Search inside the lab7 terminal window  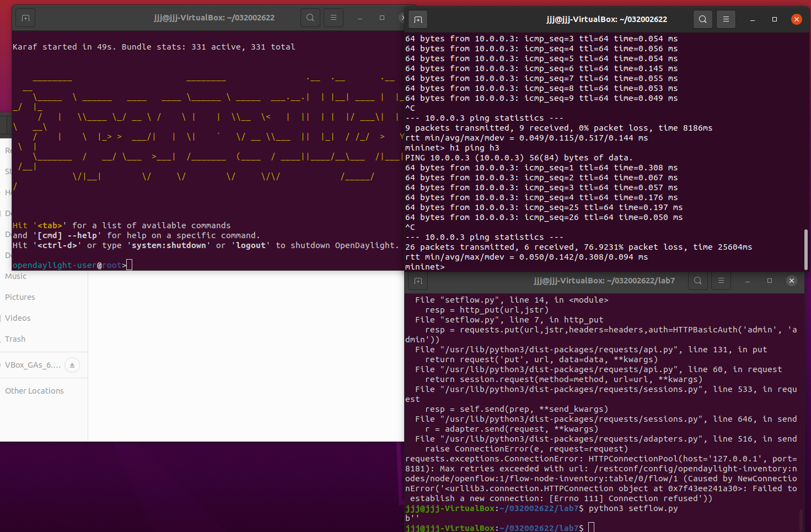[x=698, y=281]
